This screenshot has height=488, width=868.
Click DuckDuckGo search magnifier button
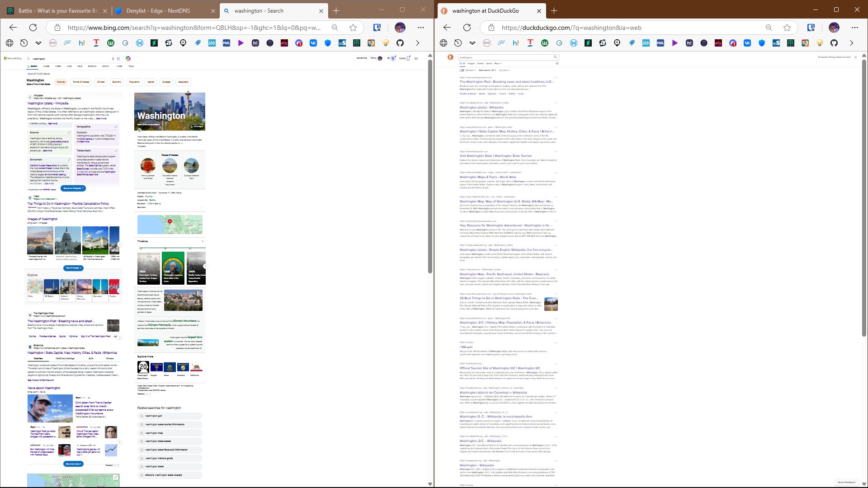[x=556, y=57]
